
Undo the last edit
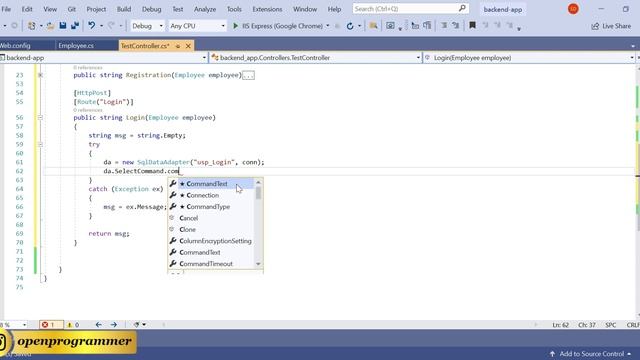(91, 26)
